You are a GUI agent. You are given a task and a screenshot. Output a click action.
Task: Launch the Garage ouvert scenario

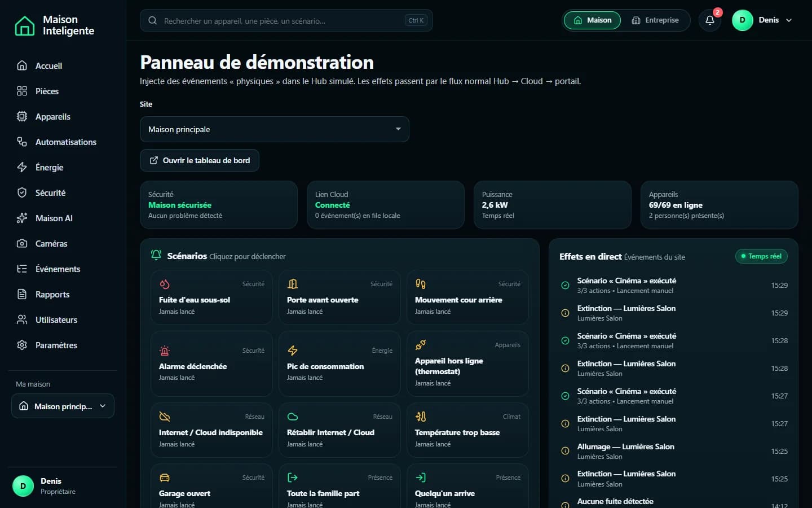[211, 487]
